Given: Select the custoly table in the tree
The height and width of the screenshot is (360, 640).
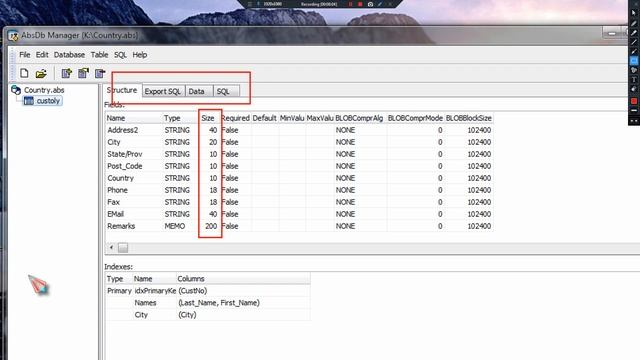Looking at the screenshot, I should (x=43, y=101).
